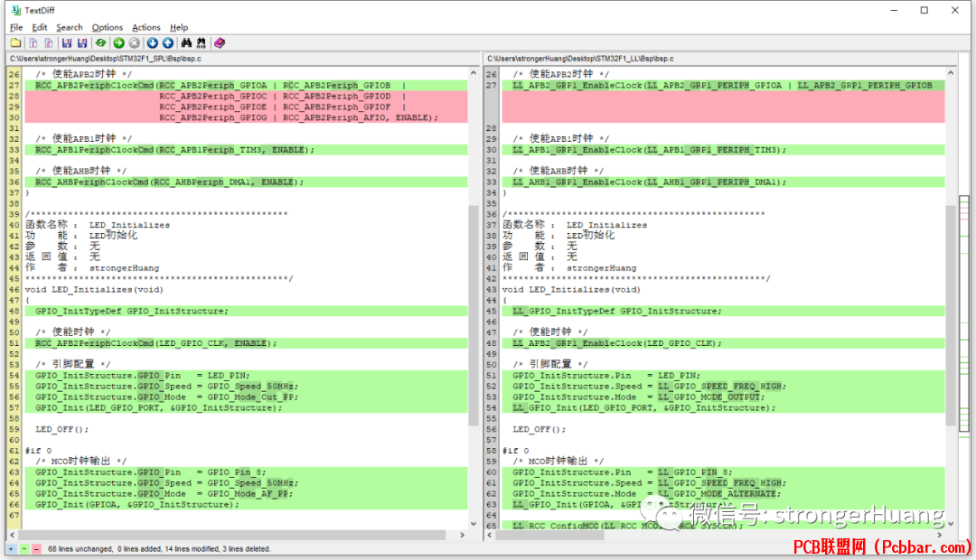Click the left pane scroll-left arrow

coord(12,535)
